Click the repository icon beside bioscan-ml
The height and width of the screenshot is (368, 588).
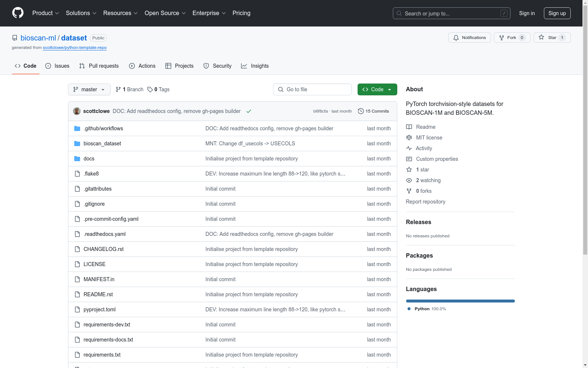[x=15, y=38]
